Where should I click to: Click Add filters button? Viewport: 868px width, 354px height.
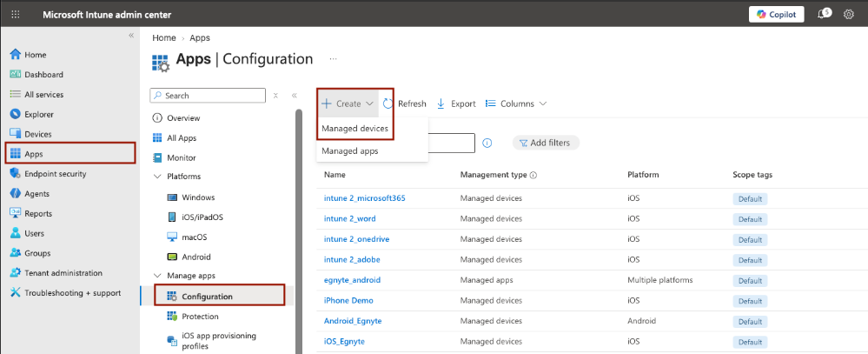coord(546,143)
